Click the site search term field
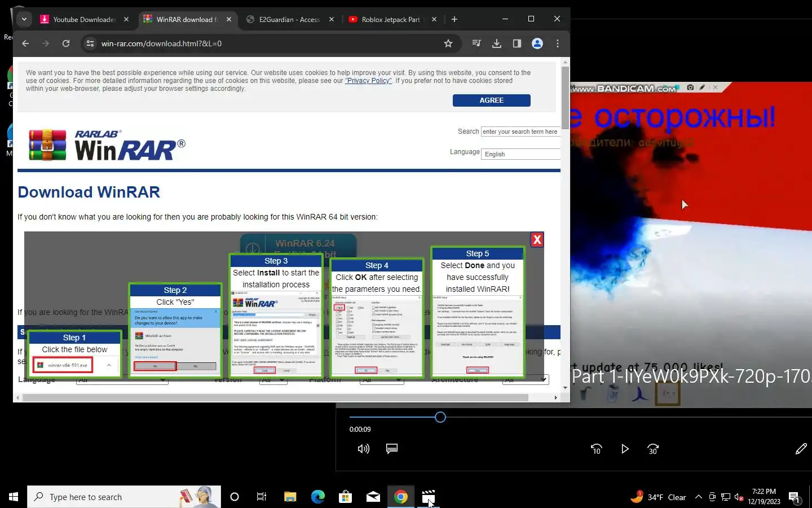 [520, 132]
